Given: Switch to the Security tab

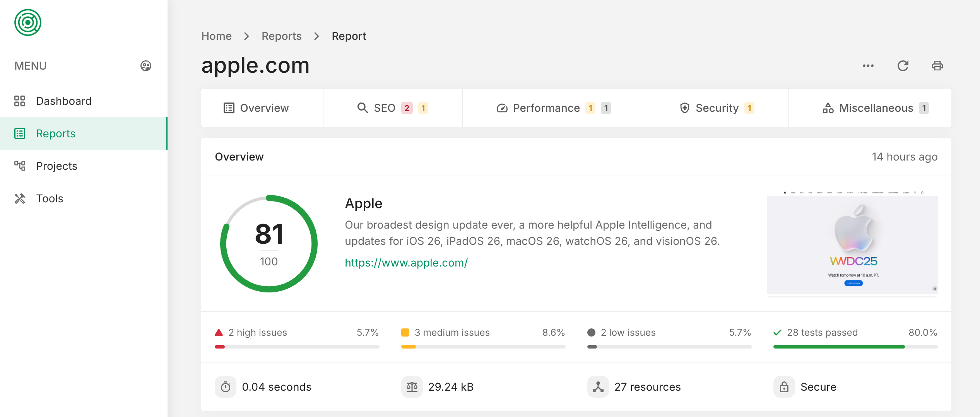Looking at the screenshot, I should [x=717, y=108].
